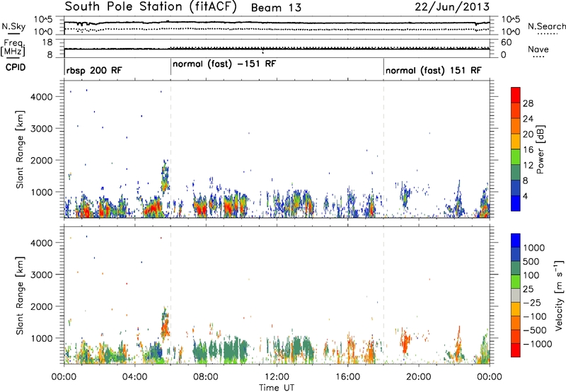
Task: Click the "4" tick on Power scale
Action: (525, 196)
